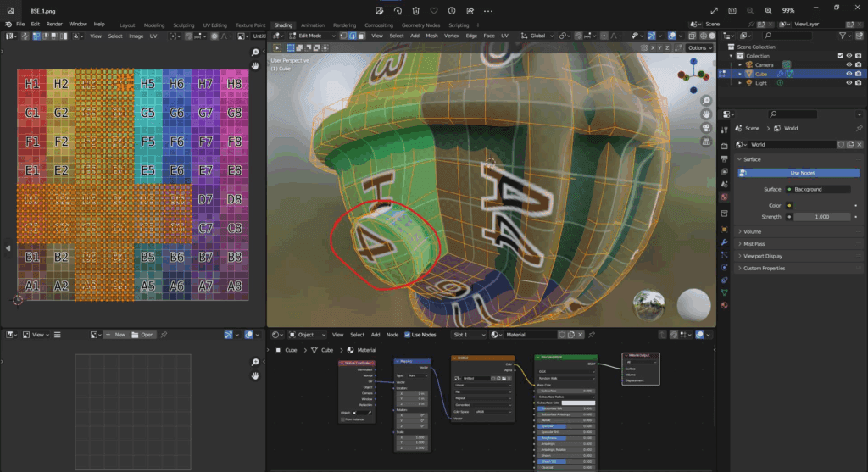Toggle Collection exclude checkbox in outliner
The width and height of the screenshot is (868, 472).
tap(840, 56)
